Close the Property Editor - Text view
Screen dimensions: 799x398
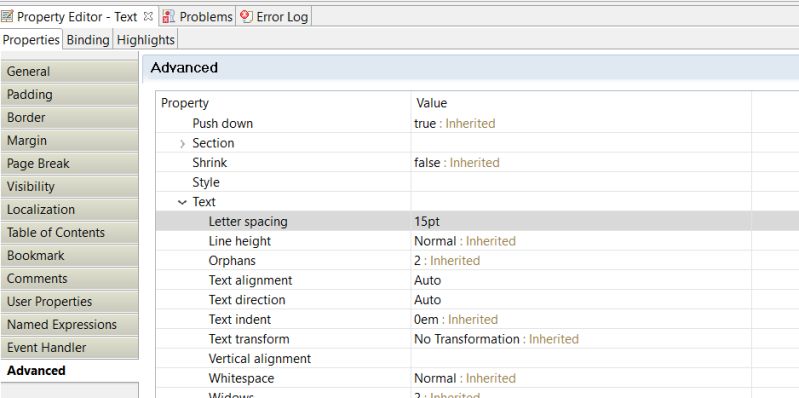pyautogui.click(x=148, y=16)
